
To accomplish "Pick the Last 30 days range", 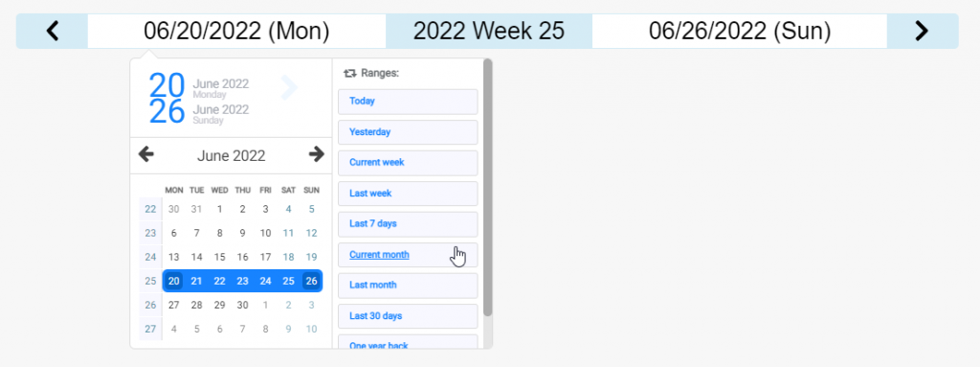I will tap(408, 316).
